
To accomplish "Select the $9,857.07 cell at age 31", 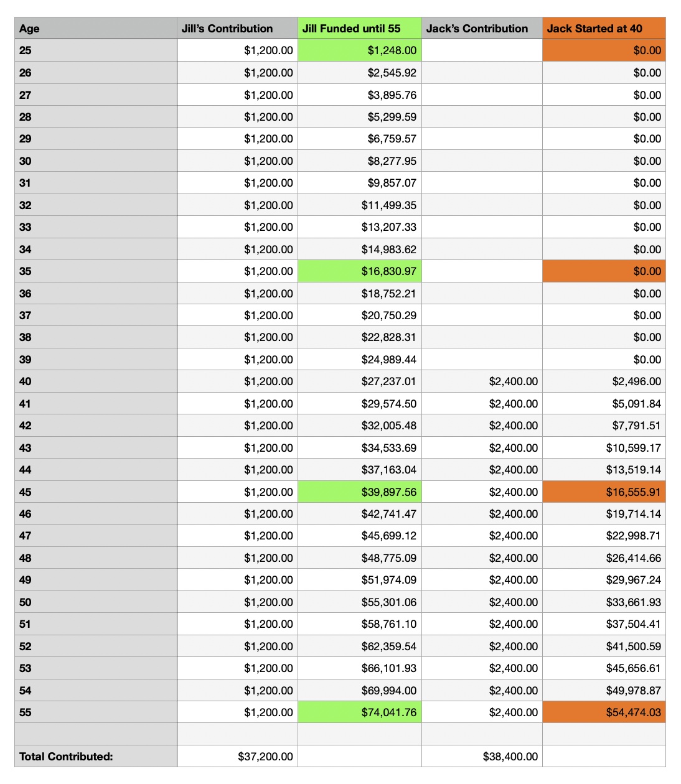I will pos(360,183).
